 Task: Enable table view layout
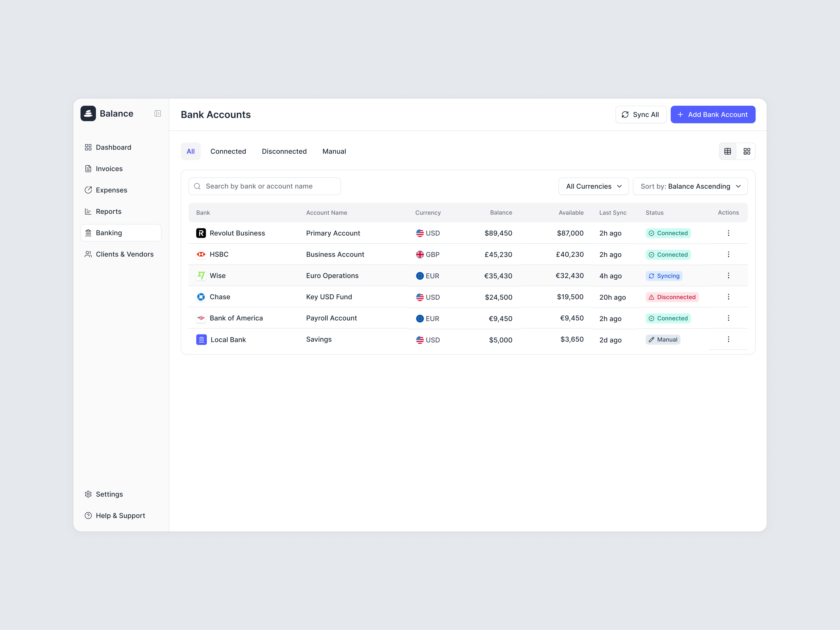click(x=728, y=151)
